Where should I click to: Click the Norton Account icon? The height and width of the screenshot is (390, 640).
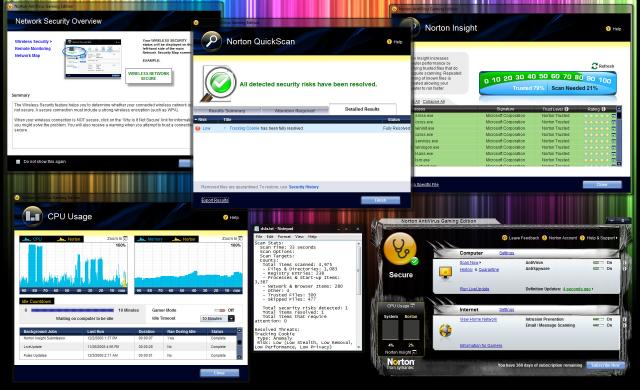point(544,238)
